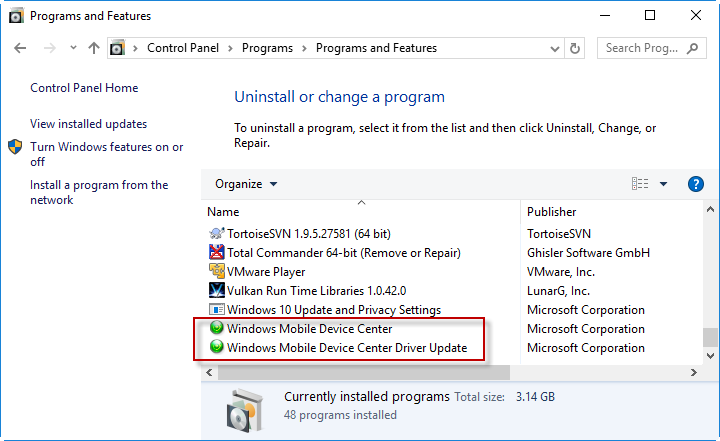Click the horizontal scrollbar thumb
Image resolution: width=720 pixels, height=441 pixels.
point(364,373)
